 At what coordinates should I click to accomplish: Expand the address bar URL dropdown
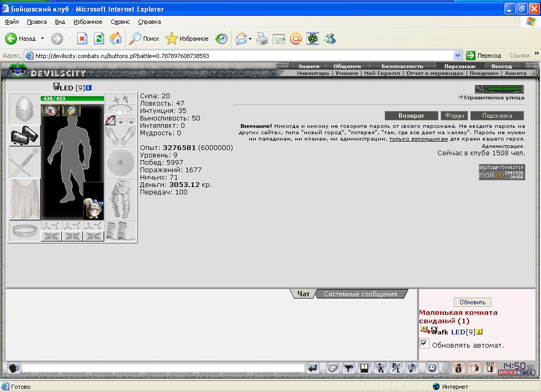(x=458, y=55)
